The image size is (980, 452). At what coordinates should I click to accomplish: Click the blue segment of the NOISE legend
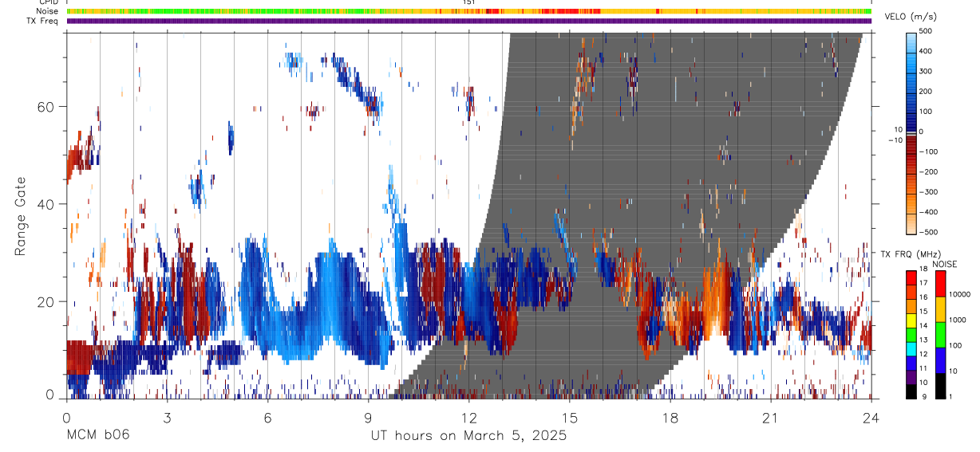click(x=940, y=360)
